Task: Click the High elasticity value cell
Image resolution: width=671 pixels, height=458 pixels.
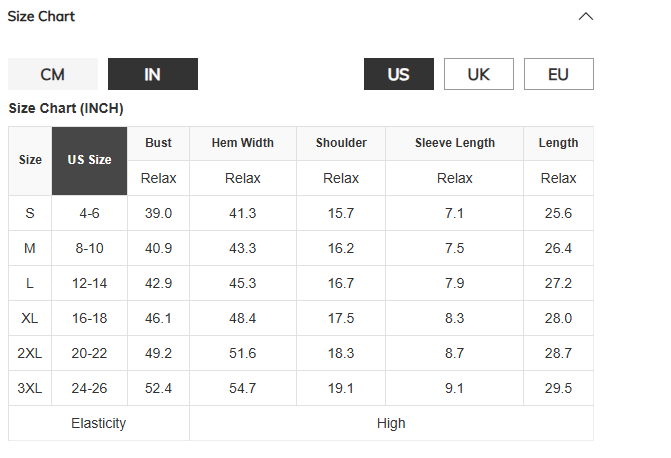Action: click(391, 423)
